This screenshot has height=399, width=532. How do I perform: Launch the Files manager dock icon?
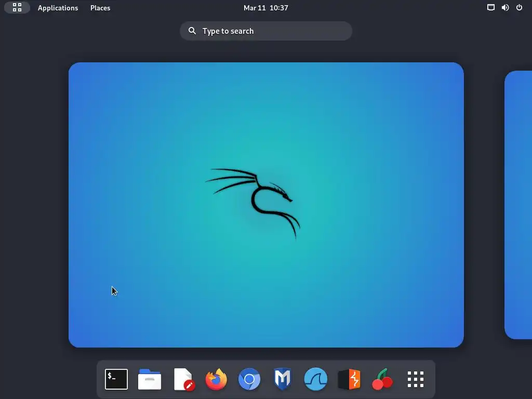point(150,379)
